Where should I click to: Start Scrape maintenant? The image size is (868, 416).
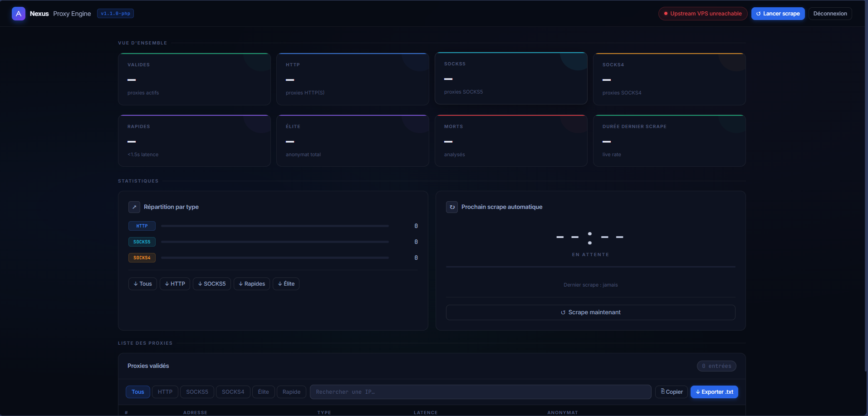point(591,312)
